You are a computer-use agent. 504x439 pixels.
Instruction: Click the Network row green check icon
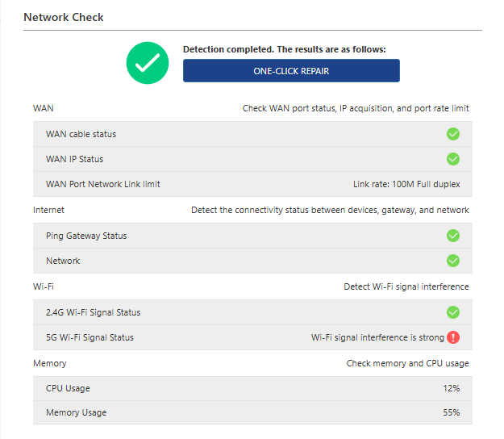coord(453,261)
